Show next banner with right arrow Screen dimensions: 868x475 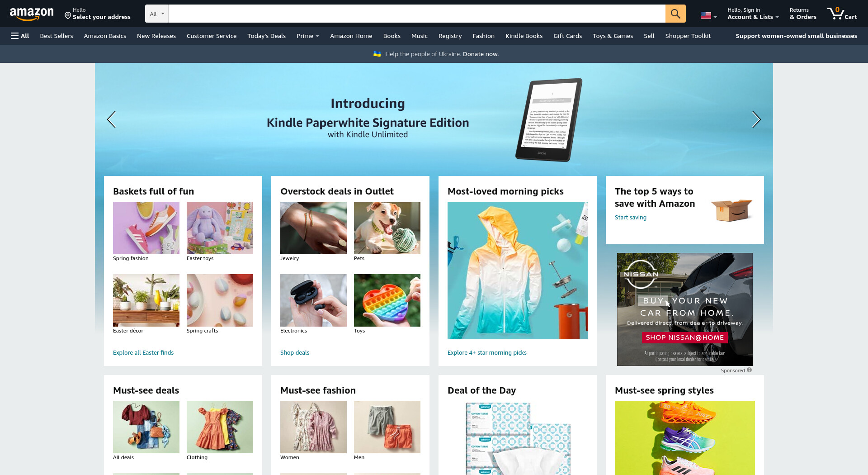click(756, 119)
